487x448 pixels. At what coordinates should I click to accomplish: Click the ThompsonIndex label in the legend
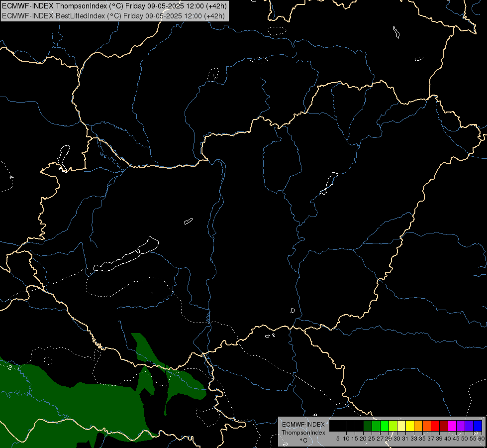tap(303, 433)
